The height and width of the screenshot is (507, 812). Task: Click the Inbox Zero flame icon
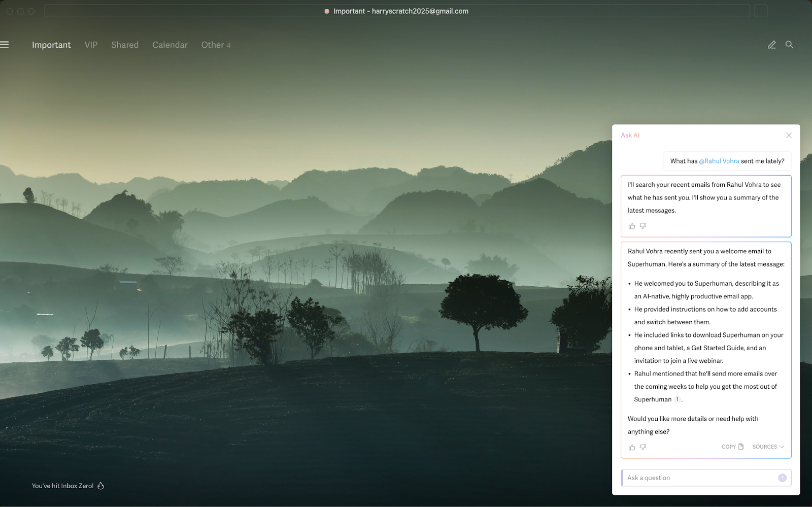pos(101,486)
